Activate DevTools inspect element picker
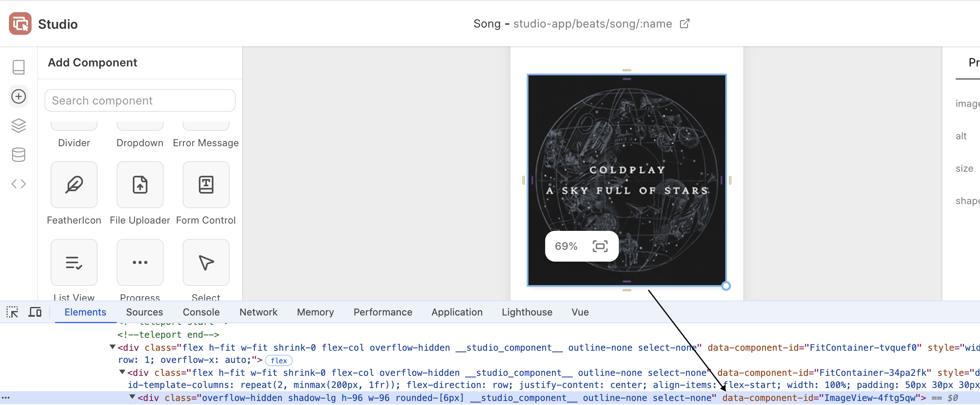The height and width of the screenshot is (405, 980). click(x=12, y=312)
